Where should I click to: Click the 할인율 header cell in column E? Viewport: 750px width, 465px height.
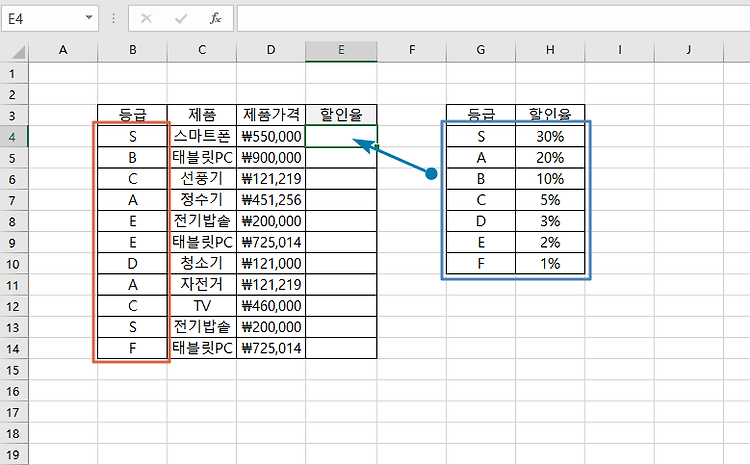(341, 115)
